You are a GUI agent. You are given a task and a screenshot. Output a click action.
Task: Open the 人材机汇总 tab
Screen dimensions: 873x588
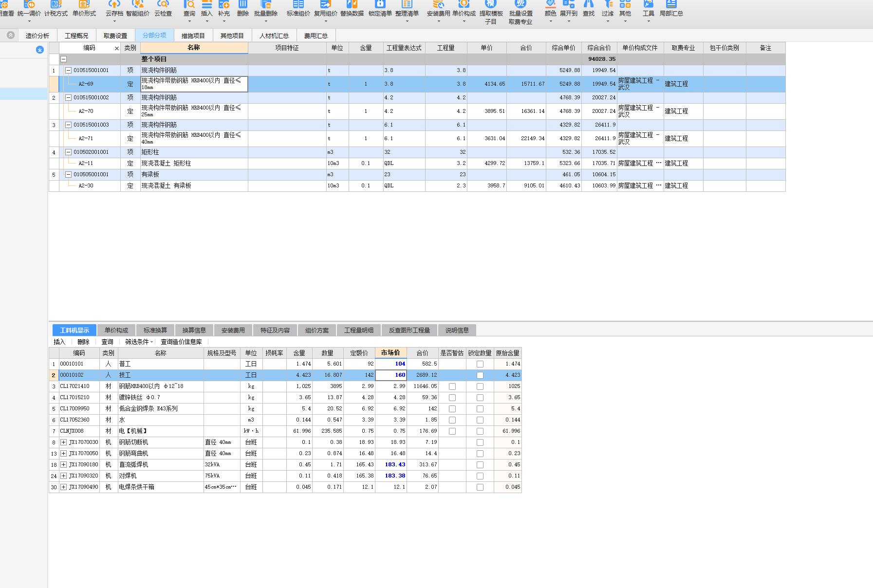[x=274, y=36]
